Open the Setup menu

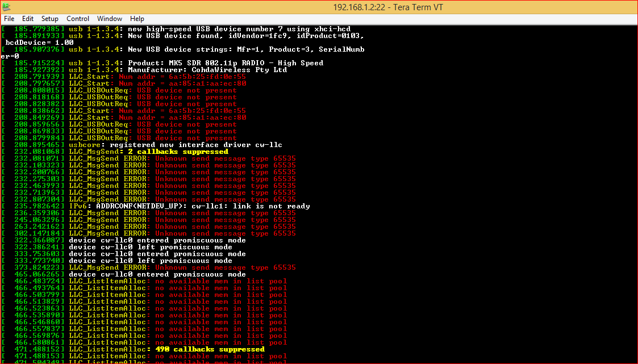click(49, 19)
